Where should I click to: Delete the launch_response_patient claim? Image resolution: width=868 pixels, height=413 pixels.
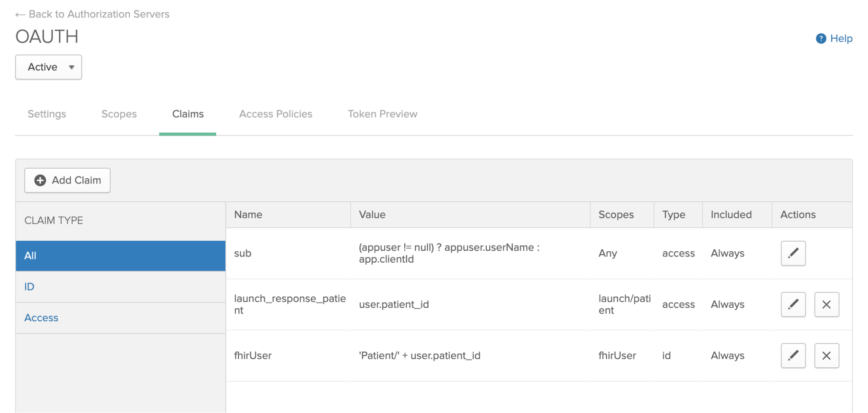click(x=826, y=304)
